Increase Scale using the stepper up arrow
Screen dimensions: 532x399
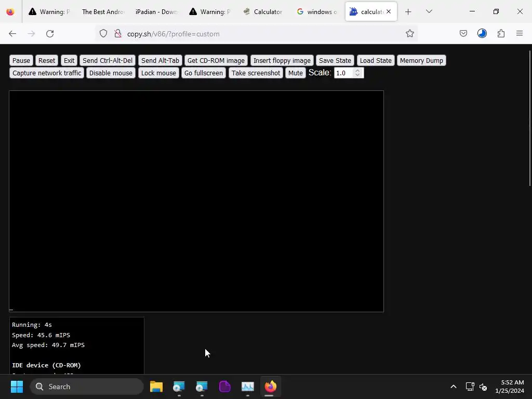coord(357,71)
